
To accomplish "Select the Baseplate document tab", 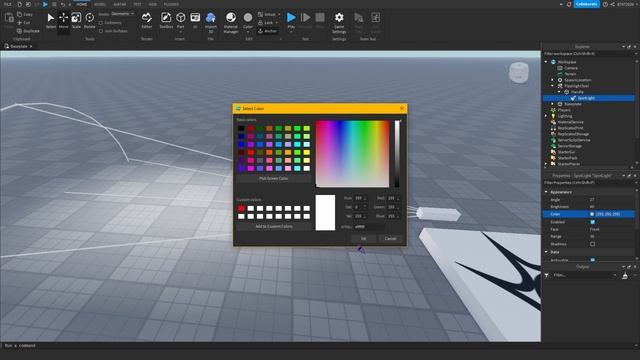I will point(19,47).
